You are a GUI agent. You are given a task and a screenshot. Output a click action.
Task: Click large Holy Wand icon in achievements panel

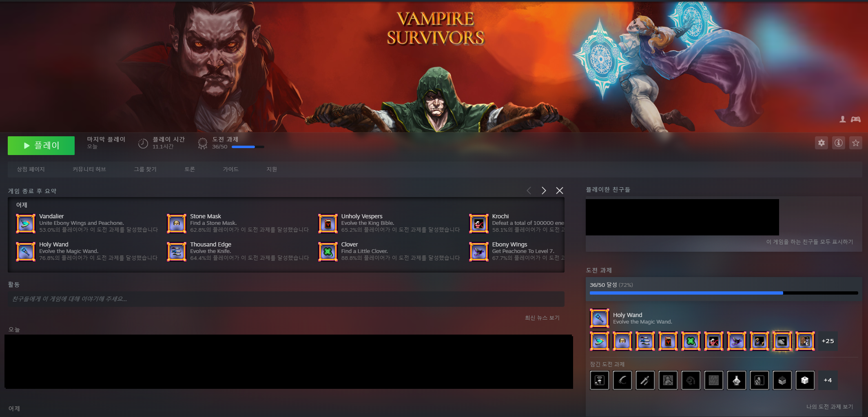[600, 319]
